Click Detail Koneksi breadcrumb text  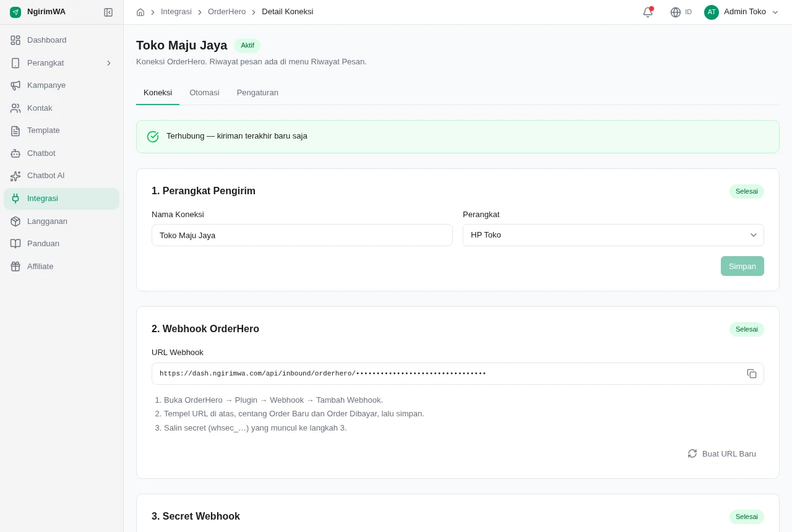pyautogui.click(x=288, y=12)
